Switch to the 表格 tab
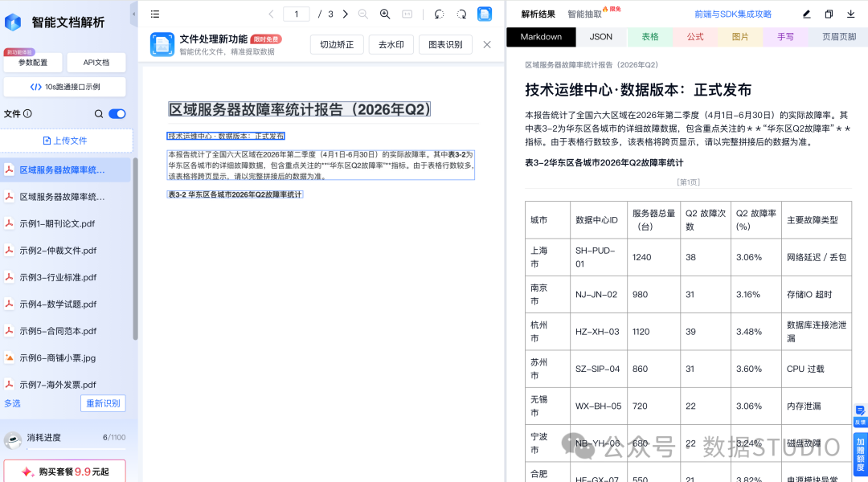868x482 pixels. pos(650,36)
